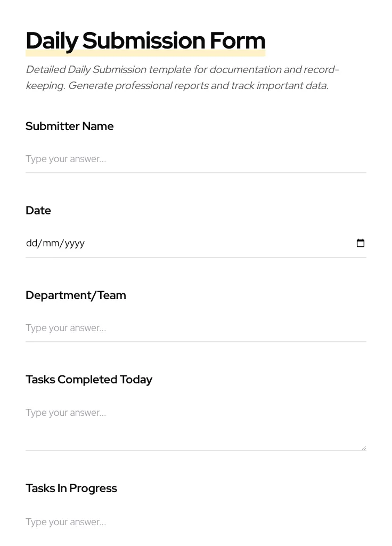Select the dd day segment of Date

(x=31, y=243)
